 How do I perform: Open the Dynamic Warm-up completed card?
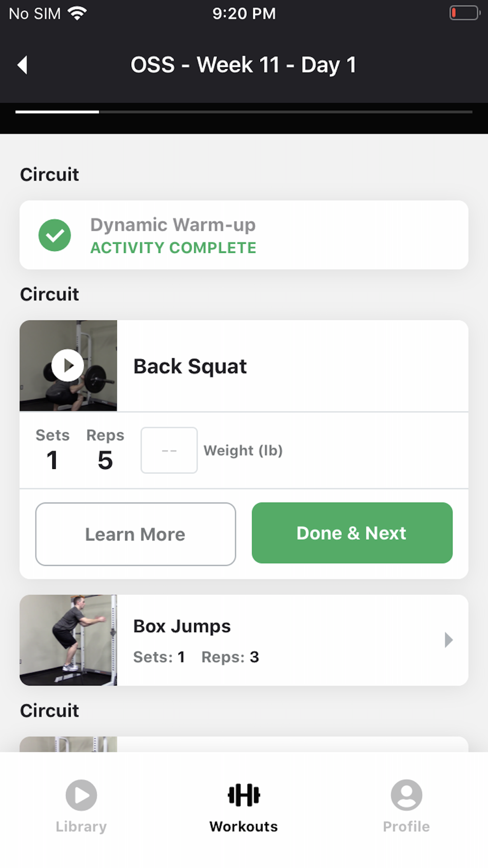pyautogui.click(x=244, y=235)
